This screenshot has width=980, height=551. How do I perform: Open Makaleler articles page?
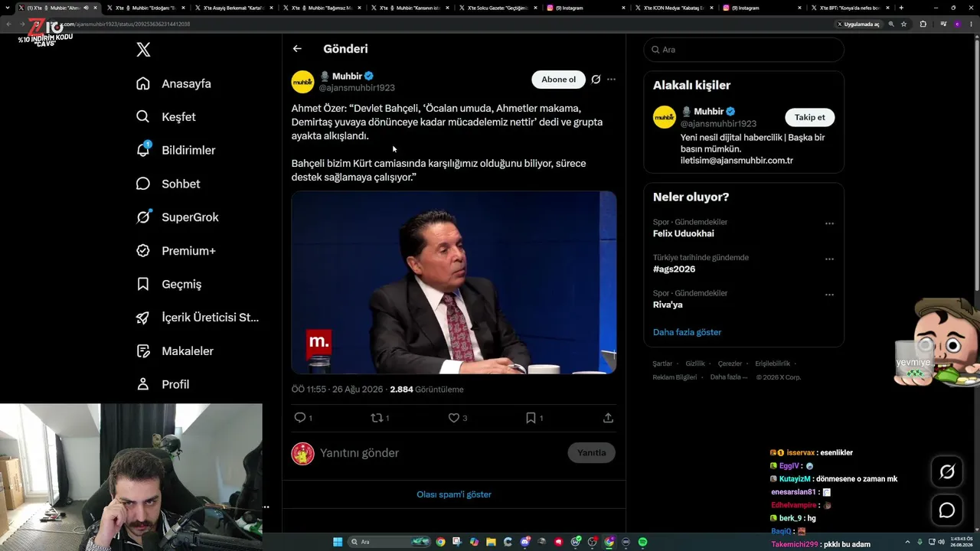click(x=175, y=351)
